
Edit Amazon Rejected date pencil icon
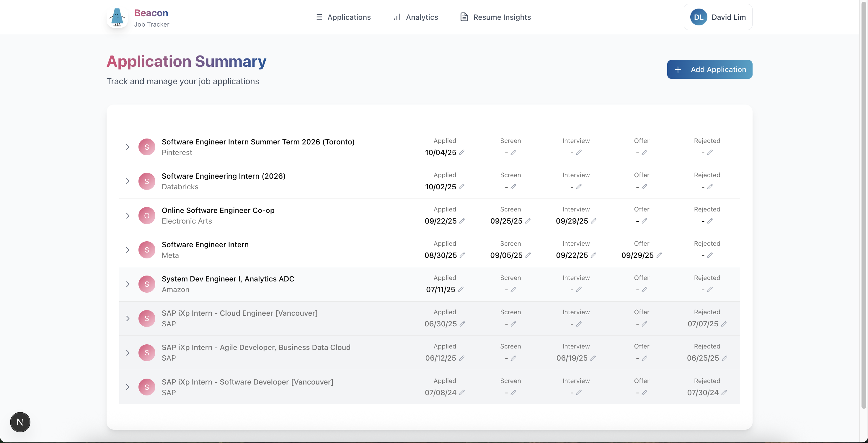pyautogui.click(x=710, y=289)
